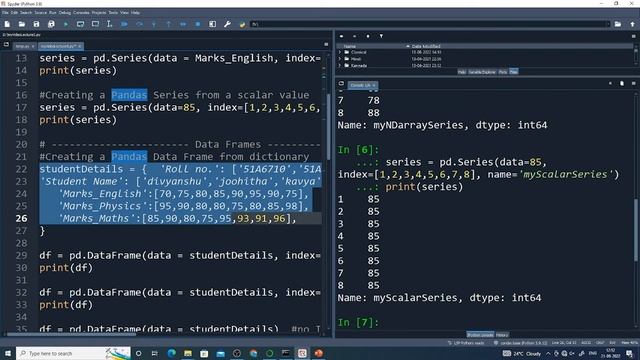This screenshot has height=360, width=640.
Task: Click the Open file toolbar icon
Action: pyautogui.click(x=22, y=24)
